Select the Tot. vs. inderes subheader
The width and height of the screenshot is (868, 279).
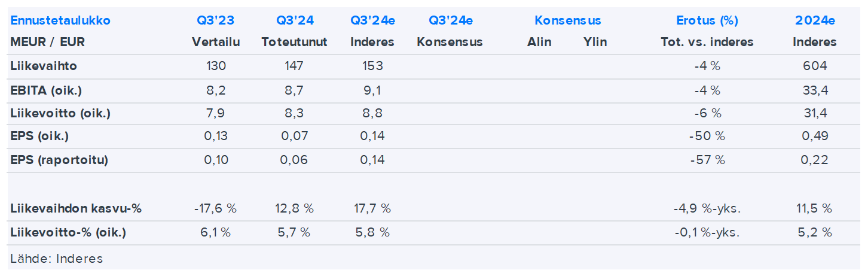click(x=707, y=43)
